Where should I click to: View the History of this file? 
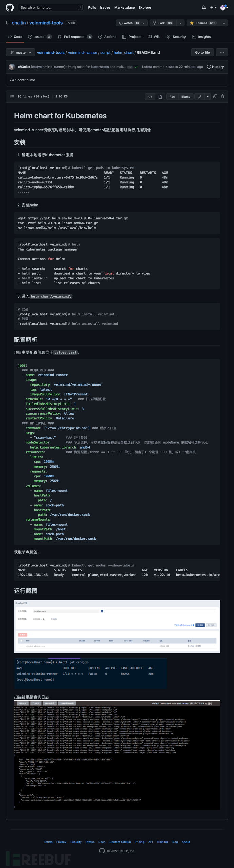(x=215, y=67)
